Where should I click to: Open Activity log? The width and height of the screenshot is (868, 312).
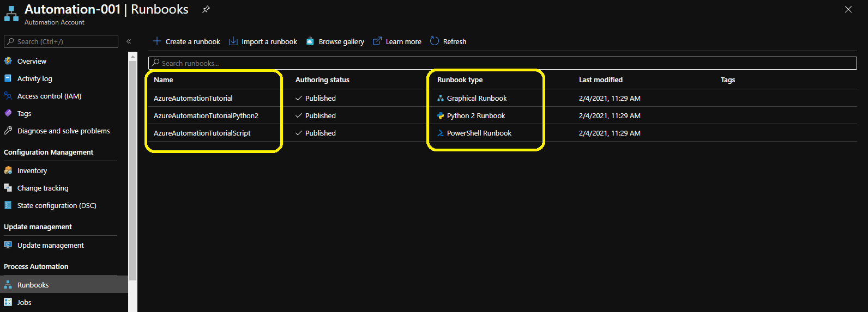35,78
